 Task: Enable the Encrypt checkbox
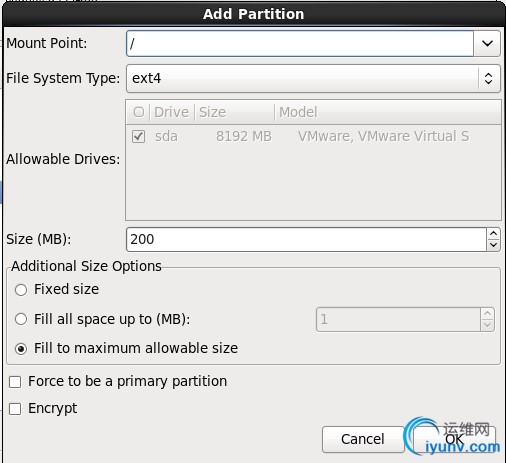coord(15,409)
